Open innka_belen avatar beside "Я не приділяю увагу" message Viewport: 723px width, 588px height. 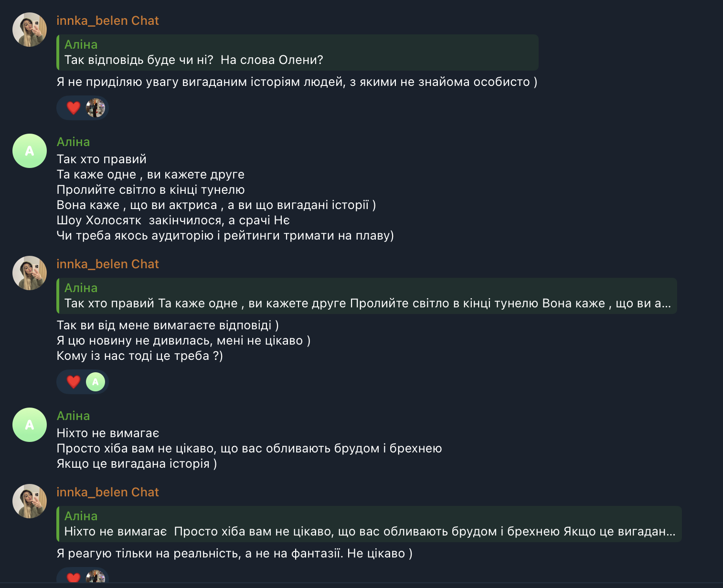(x=30, y=30)
